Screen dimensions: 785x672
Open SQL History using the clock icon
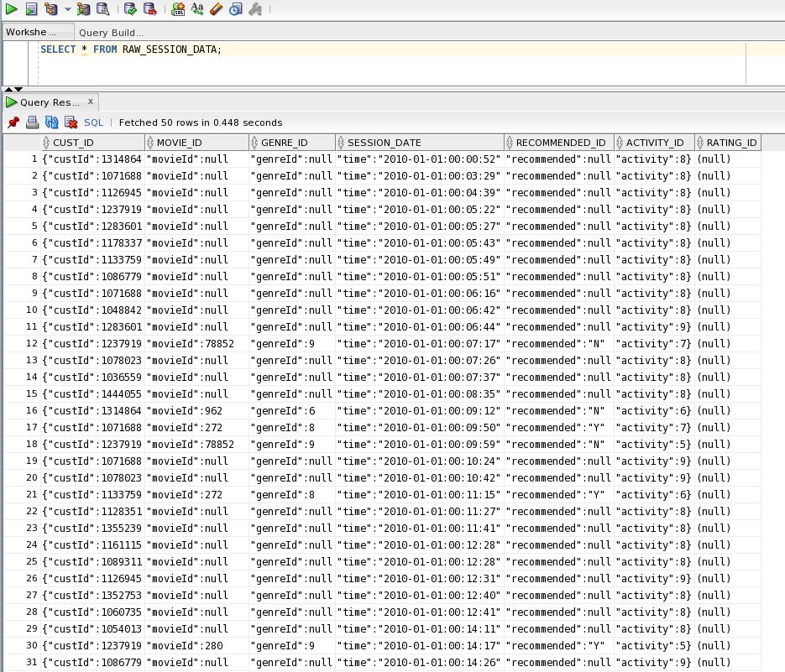point(234,9)
